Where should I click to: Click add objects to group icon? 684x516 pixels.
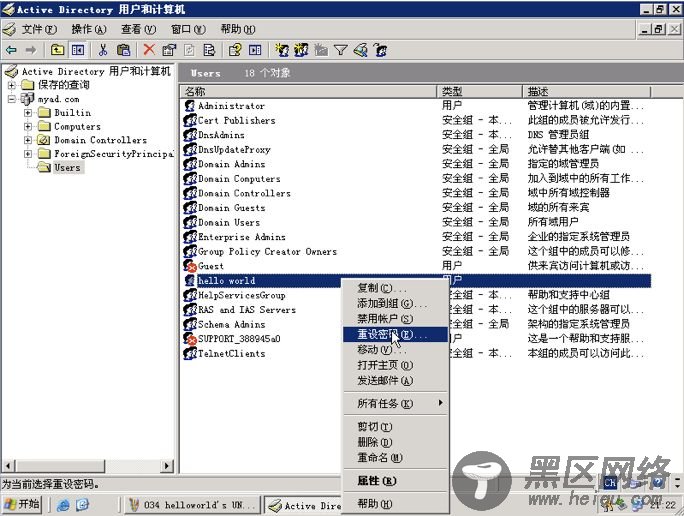click(x=380, y=50)
